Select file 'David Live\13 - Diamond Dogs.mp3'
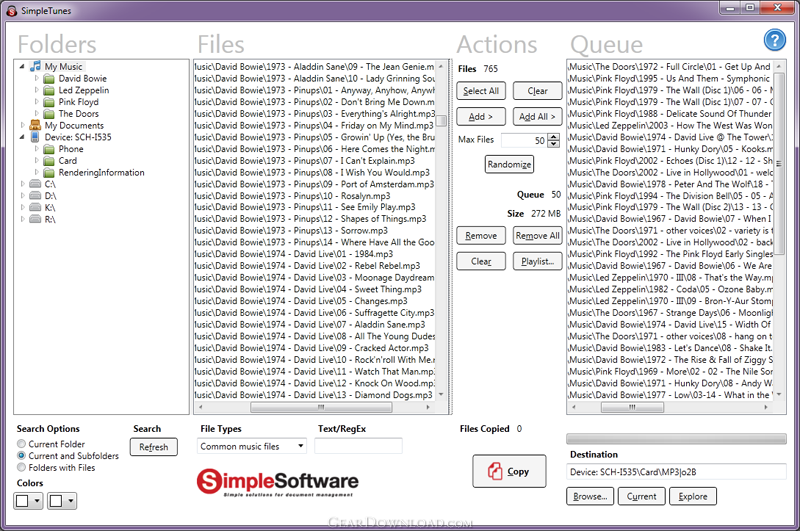The image size is (800, 531). [314, 395]
